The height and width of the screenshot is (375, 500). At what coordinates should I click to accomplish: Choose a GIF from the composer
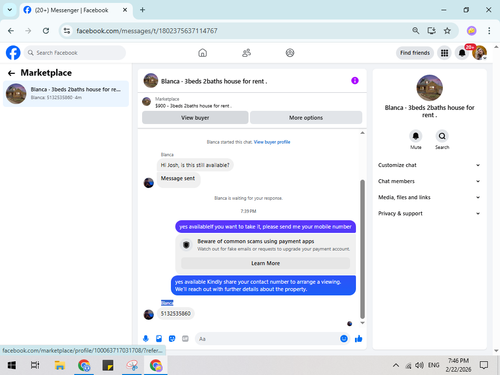[185, 339]
